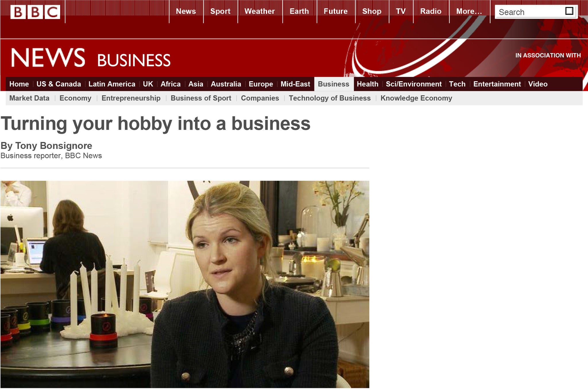The height and width of the screenshot is (390, 588).
Task: Open the Radio link in top bar
Action: (x=431, y=11)
